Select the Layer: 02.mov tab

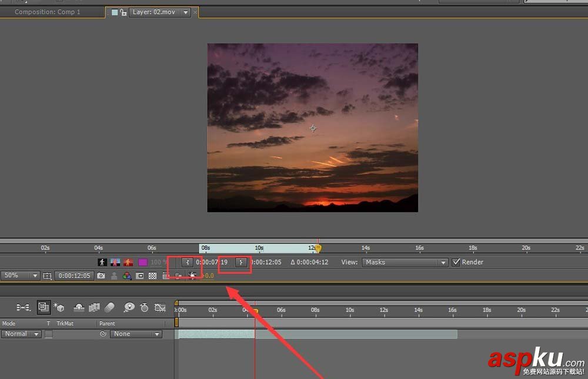tap(153, 12)
